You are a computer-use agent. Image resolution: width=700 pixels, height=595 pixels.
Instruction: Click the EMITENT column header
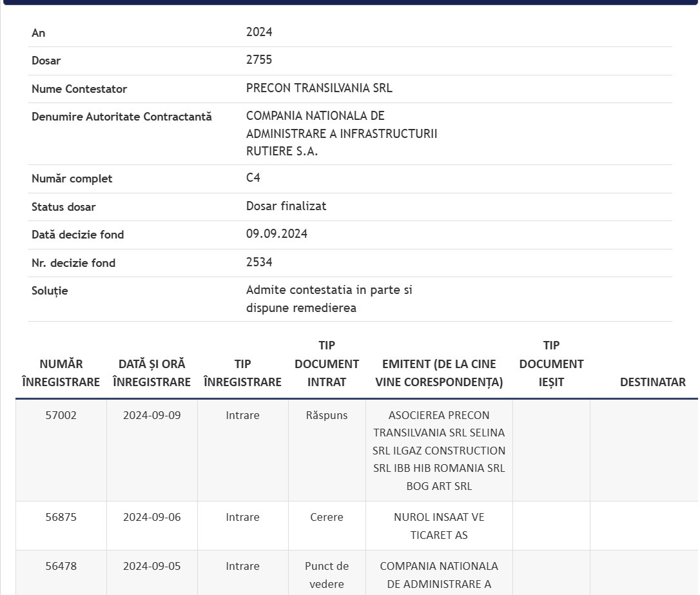click(439, 373)
